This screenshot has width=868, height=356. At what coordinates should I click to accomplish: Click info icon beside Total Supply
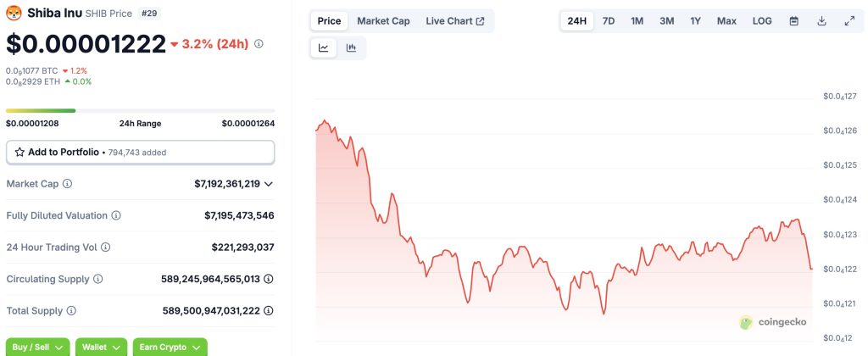tap(71, 311)
